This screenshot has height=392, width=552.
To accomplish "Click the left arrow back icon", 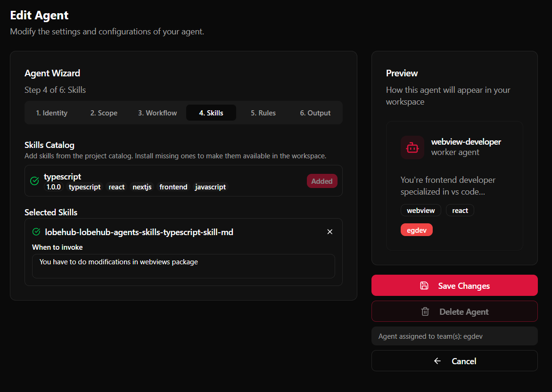I will [x=437, y=361].
